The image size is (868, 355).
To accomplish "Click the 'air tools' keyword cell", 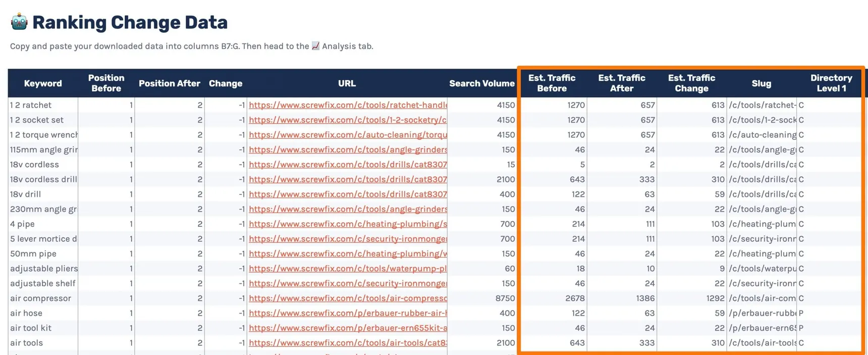I will (43, 343).
